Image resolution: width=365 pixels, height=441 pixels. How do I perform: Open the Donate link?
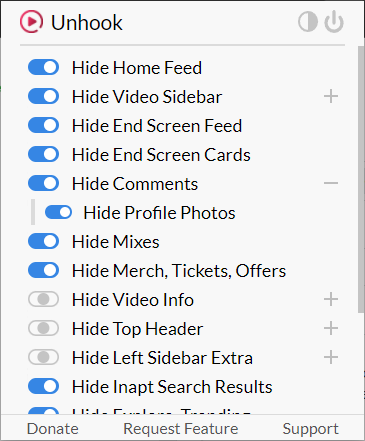click(53, 429)
